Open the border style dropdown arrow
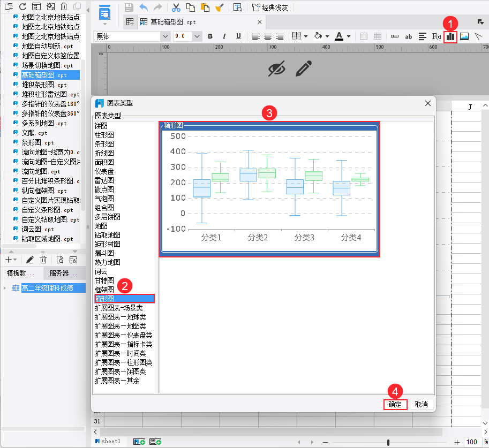Screen dimensions: 489x448 (306, 36)
